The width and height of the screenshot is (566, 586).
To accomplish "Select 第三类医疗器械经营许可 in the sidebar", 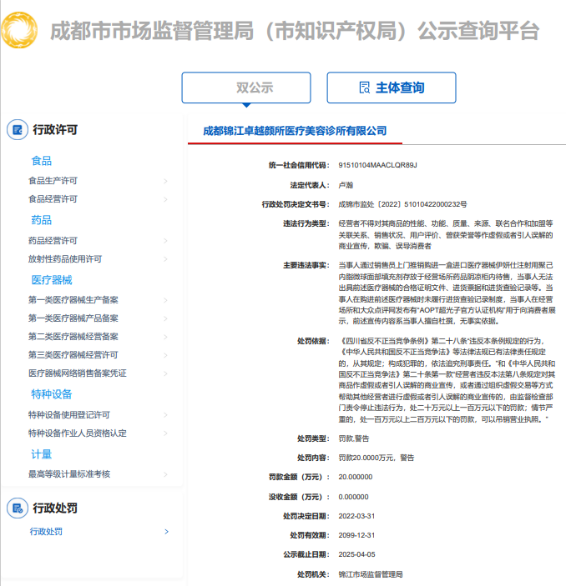I will (73, 355).
